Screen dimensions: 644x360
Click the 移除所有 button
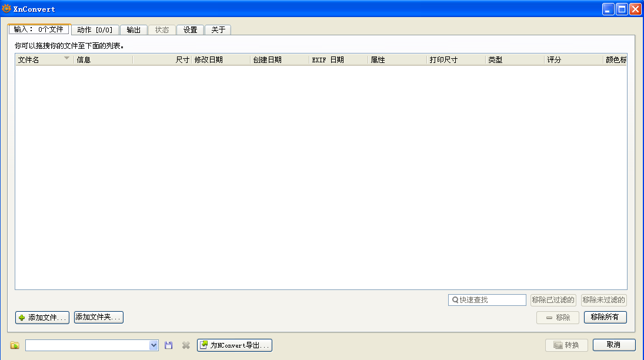(605, 317)
